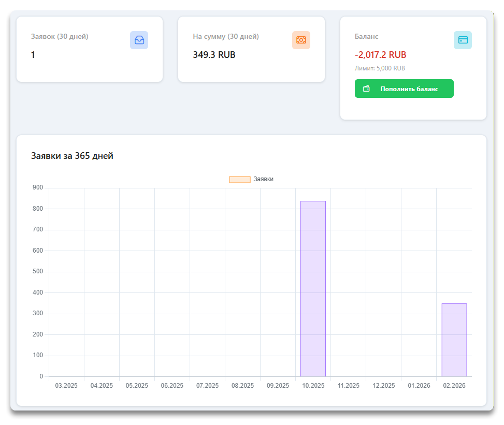Click the orange Заявки legend color box

(240, 179)
